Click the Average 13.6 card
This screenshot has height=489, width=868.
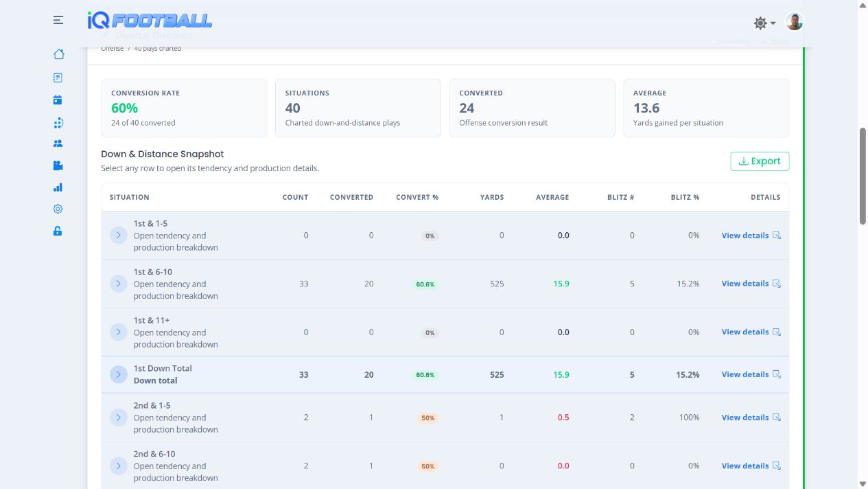click(706, 109)
